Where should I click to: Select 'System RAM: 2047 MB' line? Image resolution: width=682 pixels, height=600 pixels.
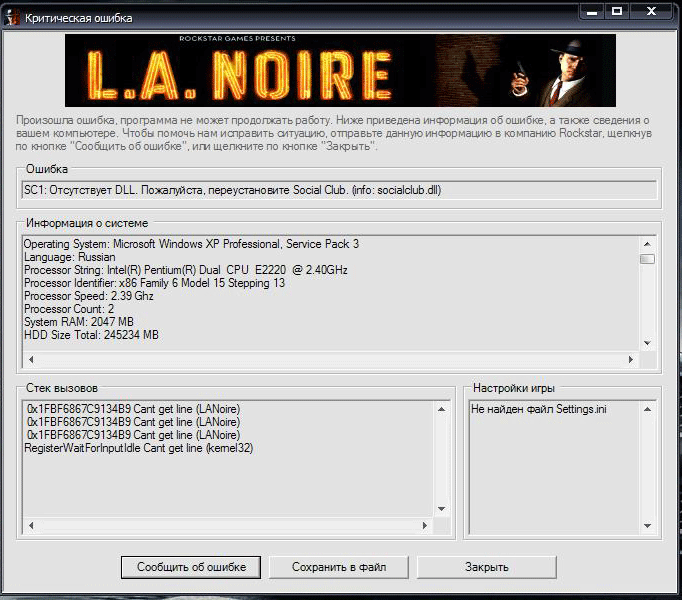point(79,322)
